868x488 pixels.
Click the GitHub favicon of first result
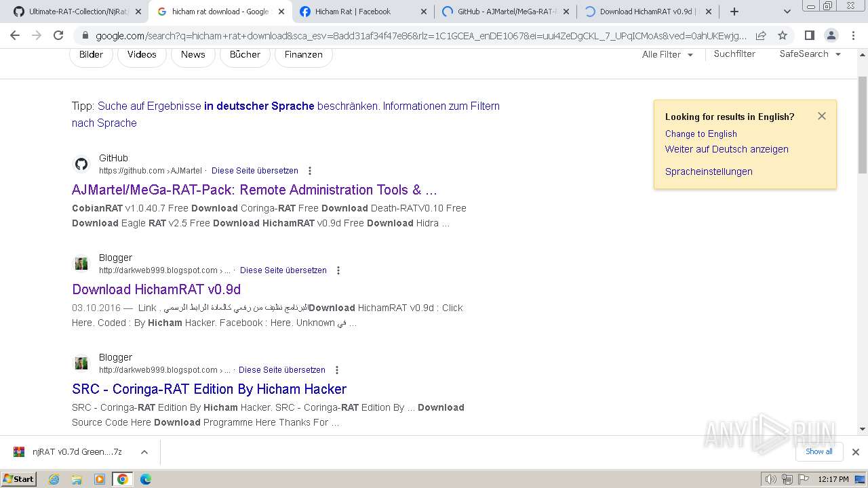pyautogui.click(x=81, y=164)
